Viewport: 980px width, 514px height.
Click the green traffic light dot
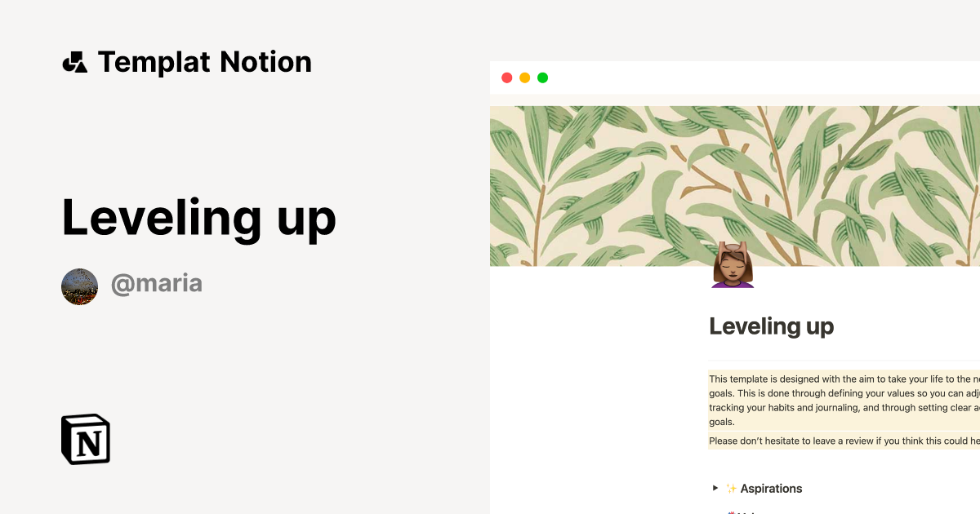point(542,77)
